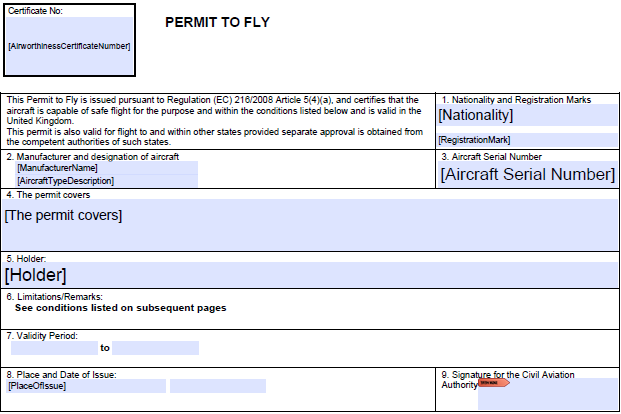Click the '7. Validity Period:' label
Image resolution: width=621 pixels, height=414 pixels.
click(x=40, y=335)
